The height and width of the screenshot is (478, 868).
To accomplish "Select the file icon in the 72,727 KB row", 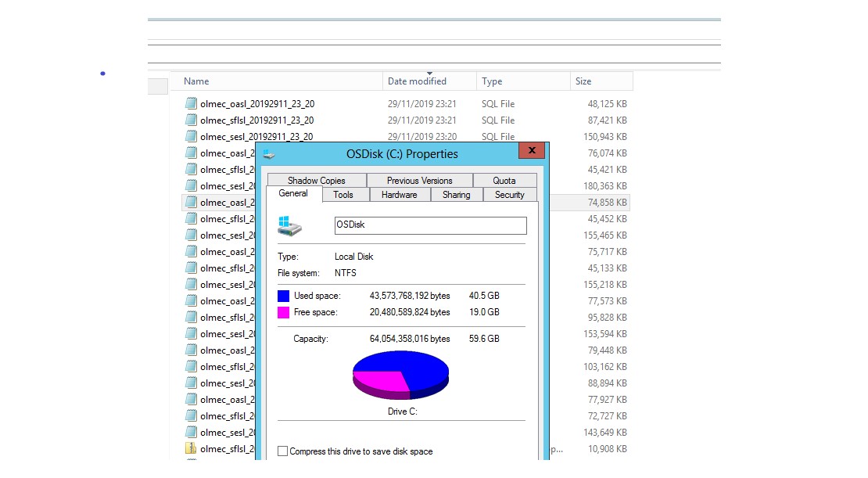I will pyautogui.click(x=191, y=416).
